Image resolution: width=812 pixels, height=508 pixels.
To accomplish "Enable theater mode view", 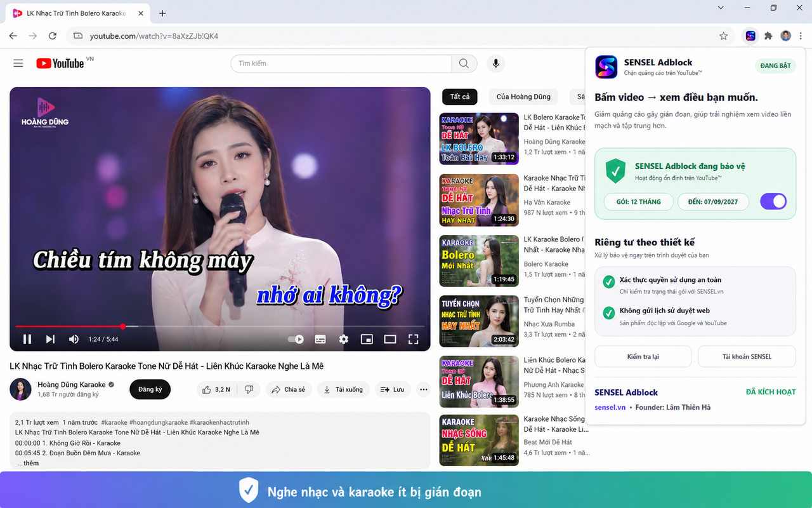I will point(390,339).
